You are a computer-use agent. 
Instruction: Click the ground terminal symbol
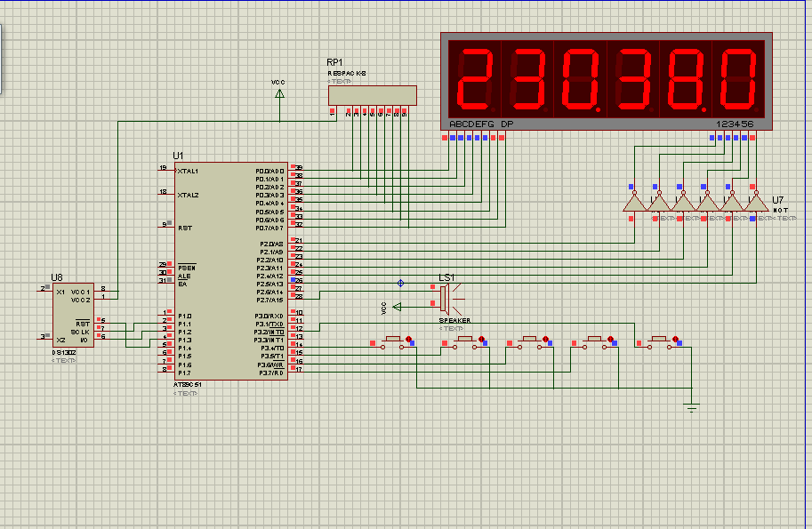(691, 407)
